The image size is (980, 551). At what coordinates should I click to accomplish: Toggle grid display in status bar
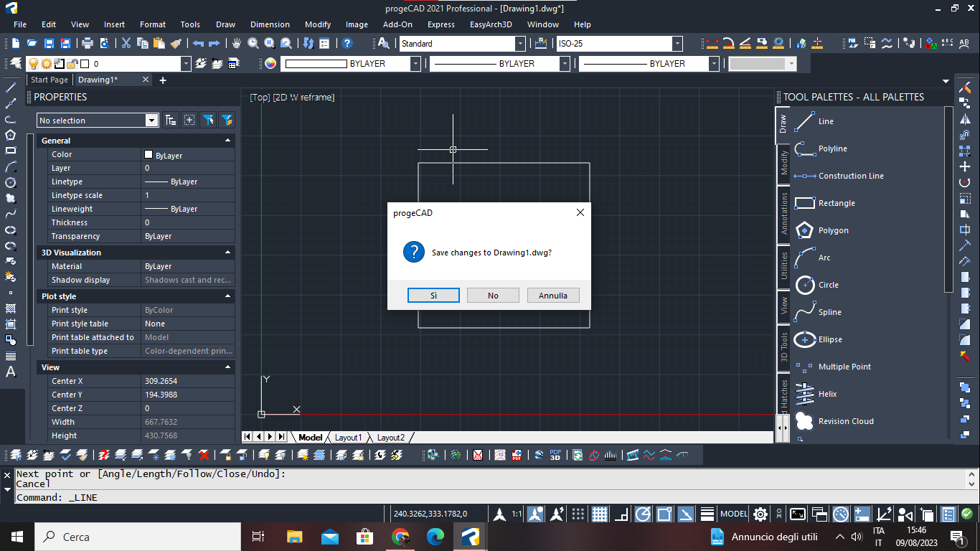pos(600,514)
